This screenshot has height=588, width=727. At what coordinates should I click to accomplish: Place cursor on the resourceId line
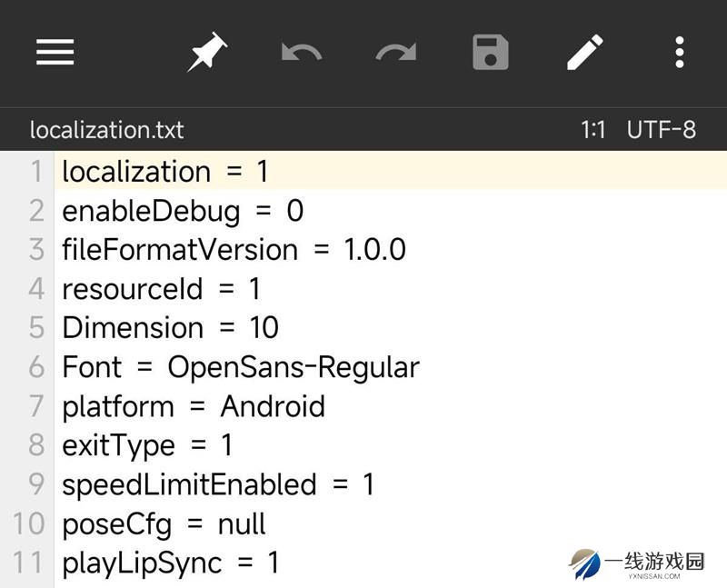click(x=161, y=289)
